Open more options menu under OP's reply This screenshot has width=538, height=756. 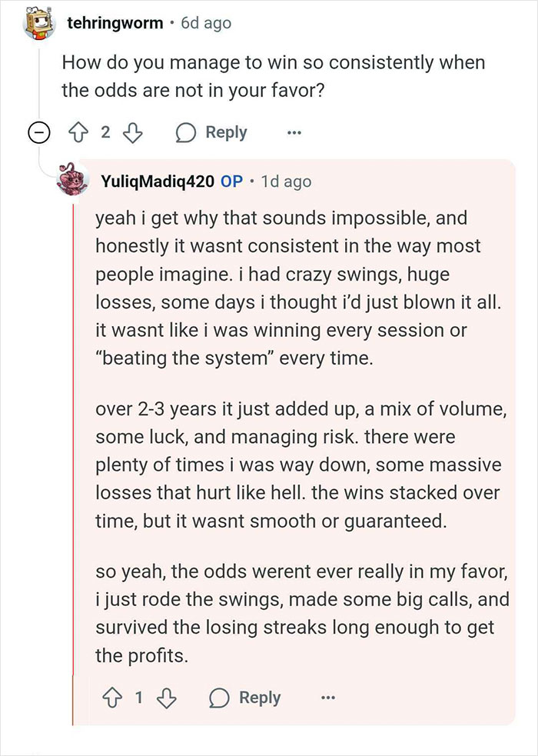[328, 698]
